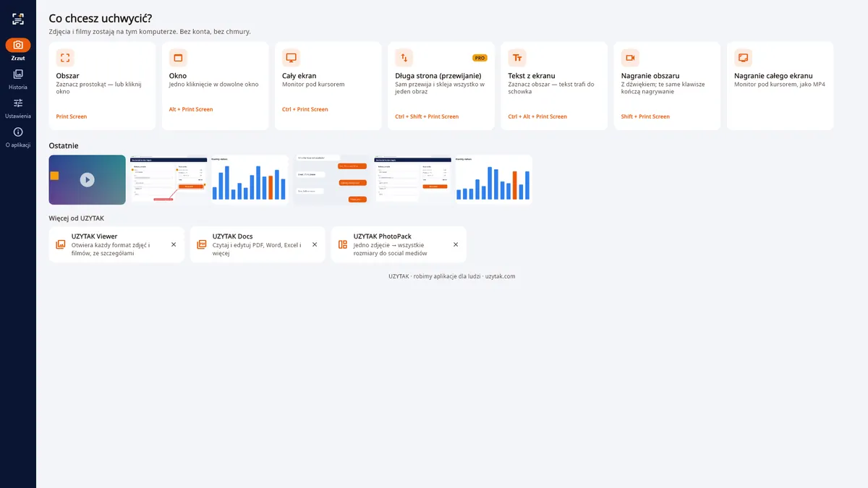The height and width of the screenshot is (488, 868).
Task: Play the recent video recording thumbnail
Action: (x=87, y=180)
